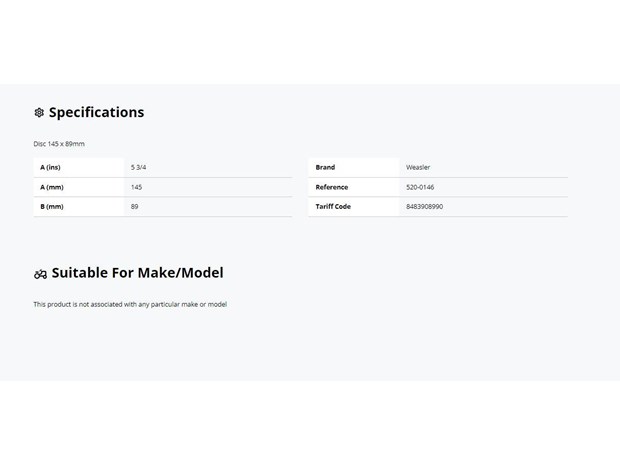
Task: Click the blank white area above Specifications
Action: coord(310,42)
